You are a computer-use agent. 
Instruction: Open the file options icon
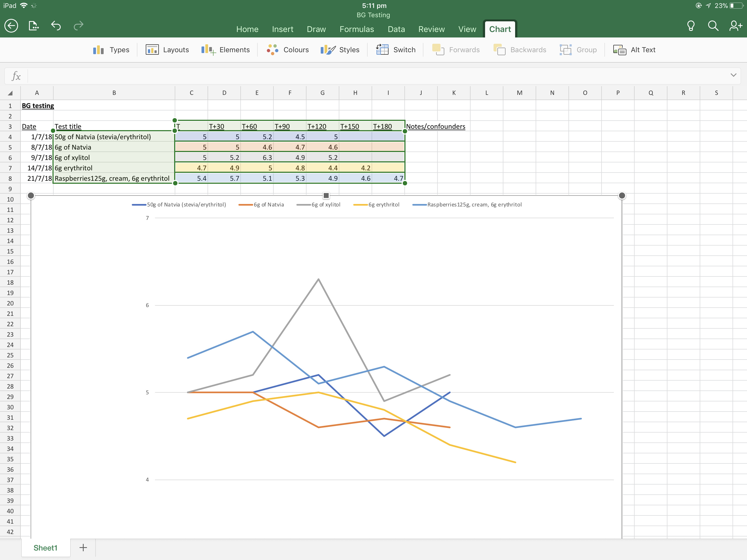(x=33, y=26)
